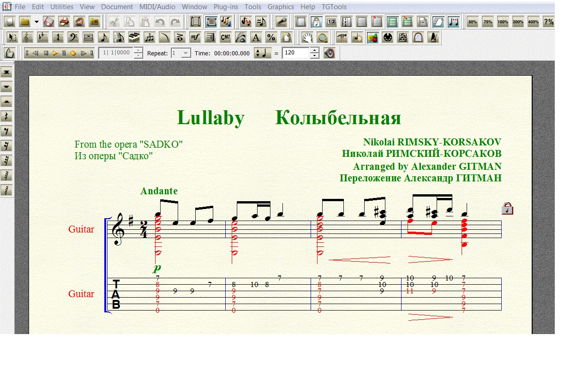Select the mf Expression tool
This screenshot has width=588, height=377.
click(195, 38)
